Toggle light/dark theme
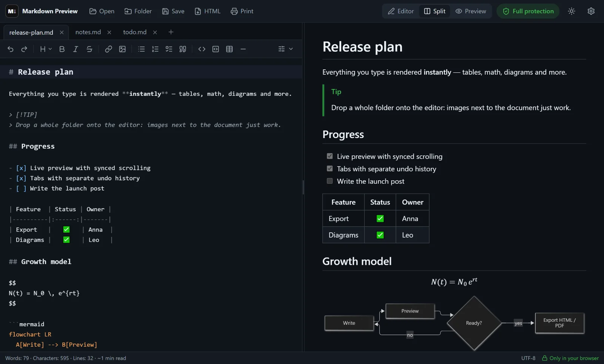 tap(572, 11)
